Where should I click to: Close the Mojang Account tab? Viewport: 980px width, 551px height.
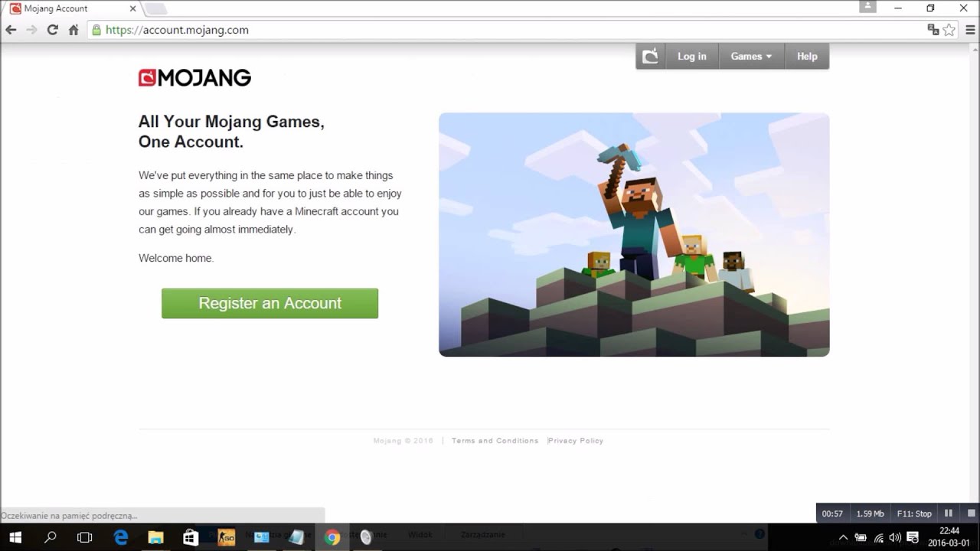(132, 8)
